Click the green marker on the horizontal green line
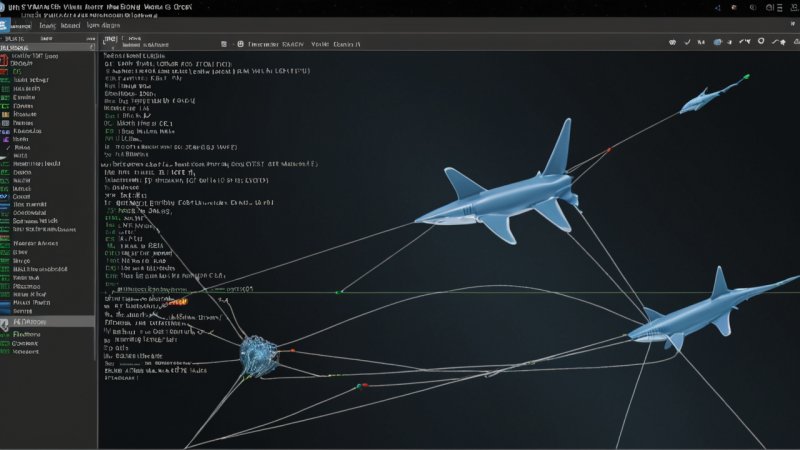The height and width of the screenshot is (450, 800). coord(337,292)
